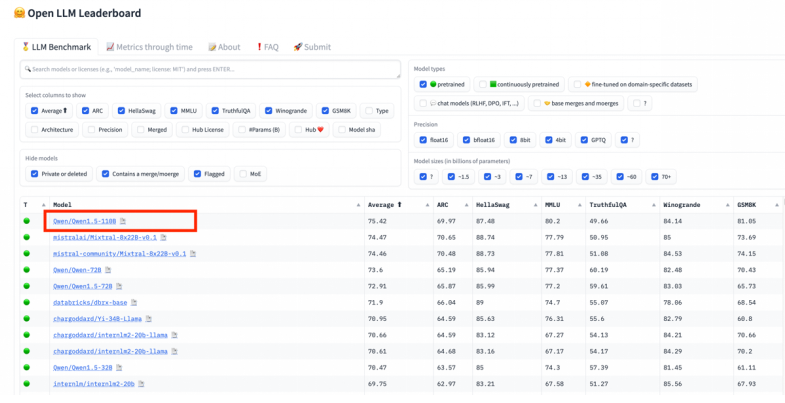Click copy icon beside mistral-community/Mixtral-8x22B-v0.1
The width and height of the screenshot is (785, 403).
point(193,254)
